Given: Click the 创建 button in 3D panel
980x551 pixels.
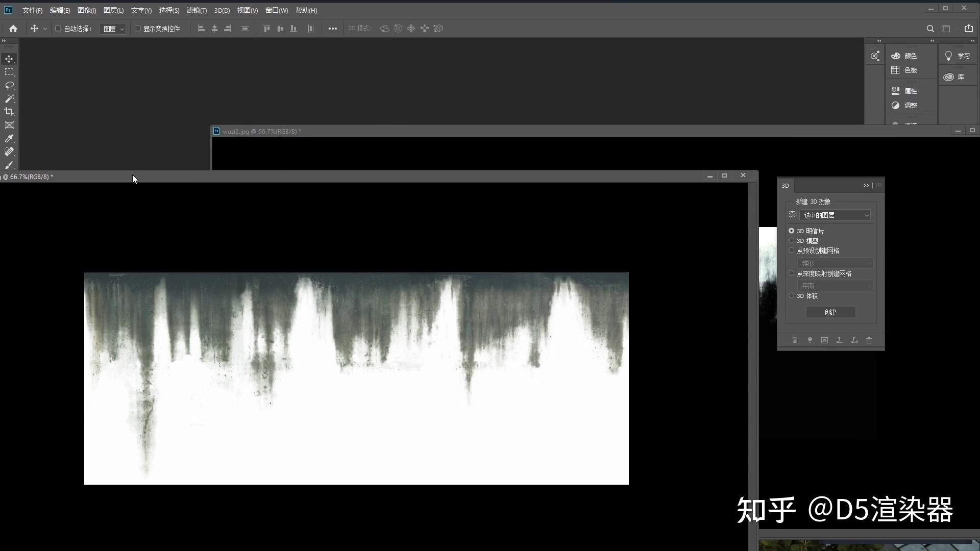Looking at the screenshot, I should (830, 312).
